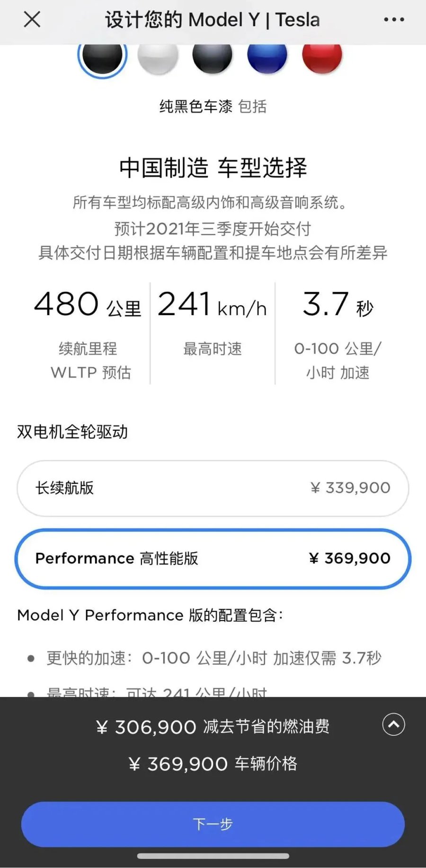Viewport: 426px width, 868px height.
Task: Tap the 241 km/h top speed figure
Action: (x=212, y=304)
